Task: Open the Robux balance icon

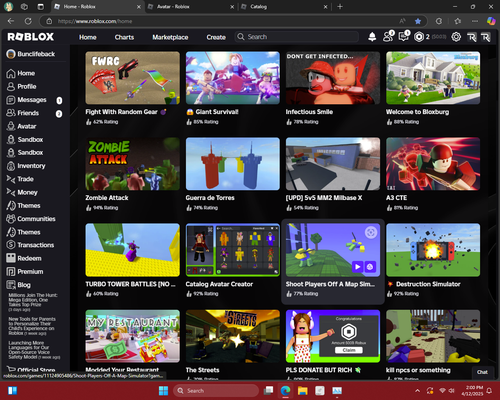Action: click(x=419, y=37)
